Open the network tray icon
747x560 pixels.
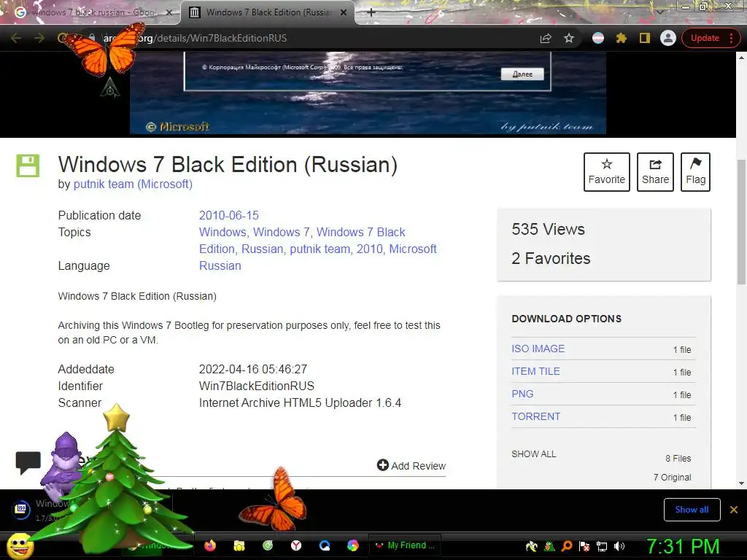[602, 546]
